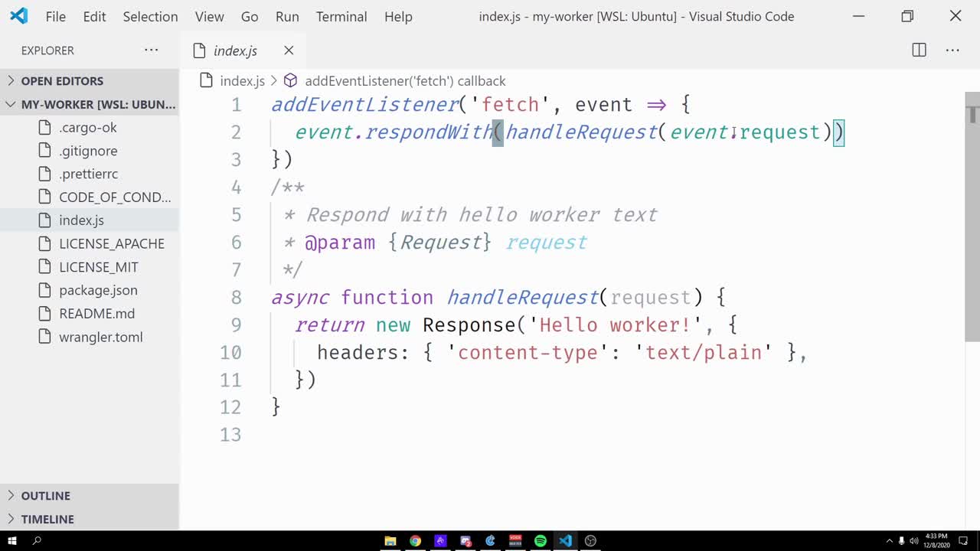Viewport: 980px width, 551px height.
Task: Open Explorer Views and More Actions menu
Action: tap(151, 51)
